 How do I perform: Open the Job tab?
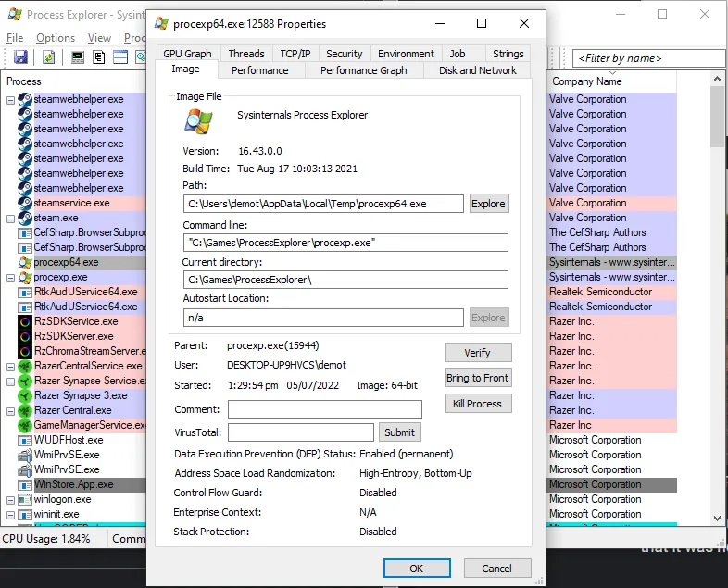(458, 54)
